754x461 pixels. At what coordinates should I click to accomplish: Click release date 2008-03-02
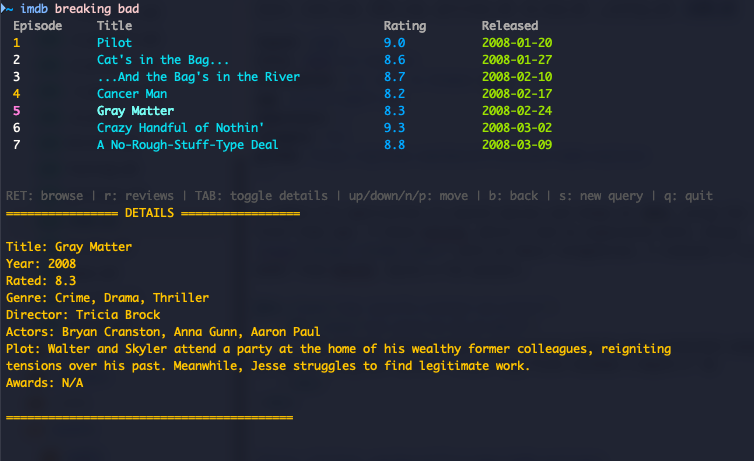pyautogui.click(x=517, y=128)
